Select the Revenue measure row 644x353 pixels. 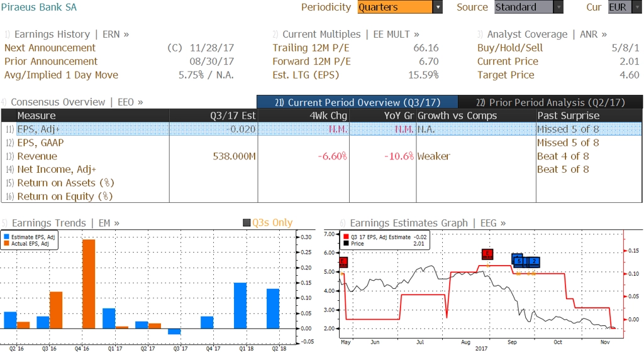(321, 156)
